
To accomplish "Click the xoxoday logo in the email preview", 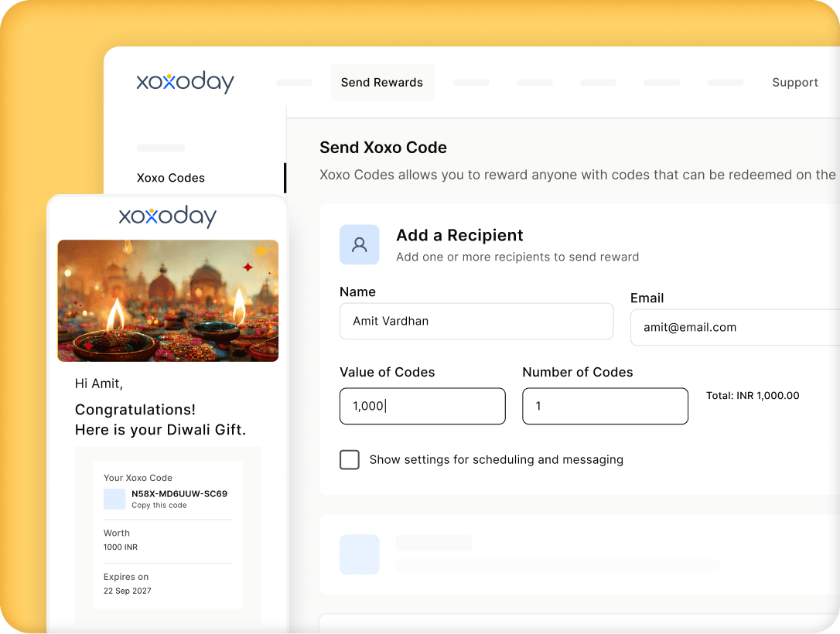I will pos(168,216).
